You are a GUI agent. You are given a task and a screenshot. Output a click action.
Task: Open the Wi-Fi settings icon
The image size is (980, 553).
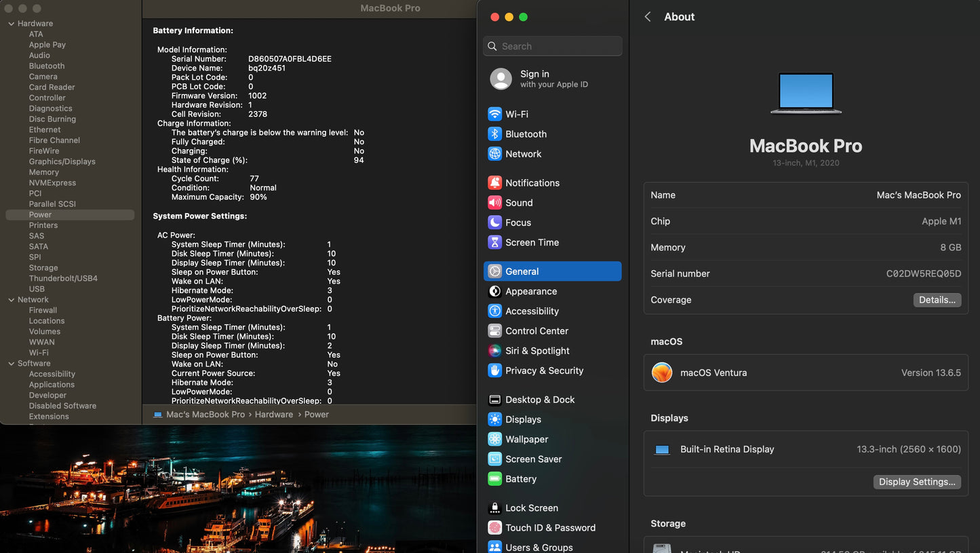495,114
